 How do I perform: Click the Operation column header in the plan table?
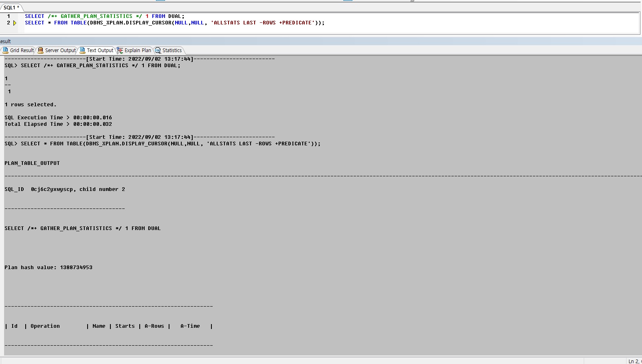point(45,326)
